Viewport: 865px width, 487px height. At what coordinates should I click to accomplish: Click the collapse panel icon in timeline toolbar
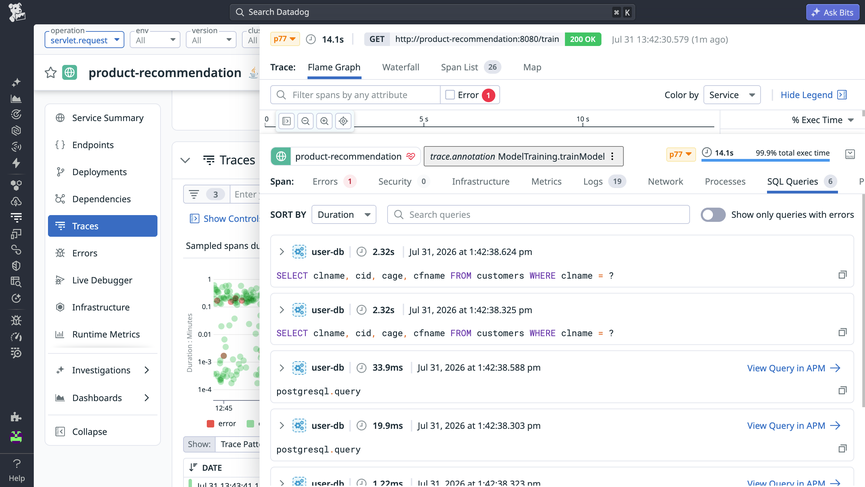click(287, 121)
